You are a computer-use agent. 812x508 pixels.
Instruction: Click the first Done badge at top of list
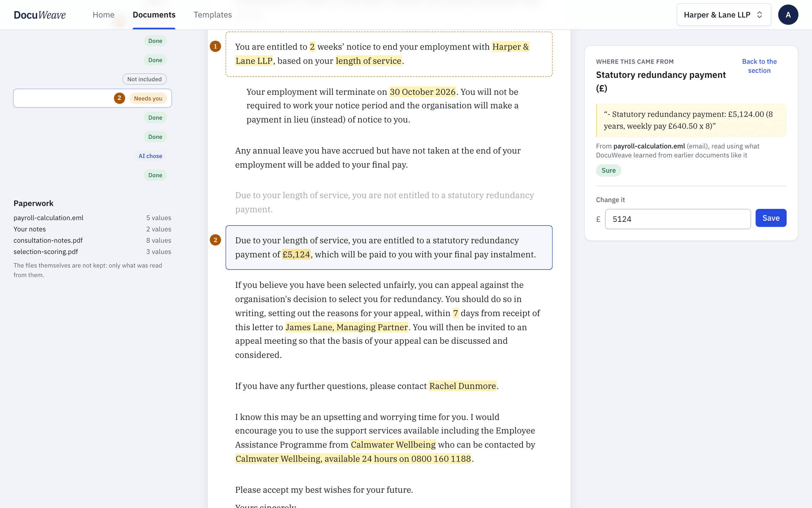pos(155,41)
